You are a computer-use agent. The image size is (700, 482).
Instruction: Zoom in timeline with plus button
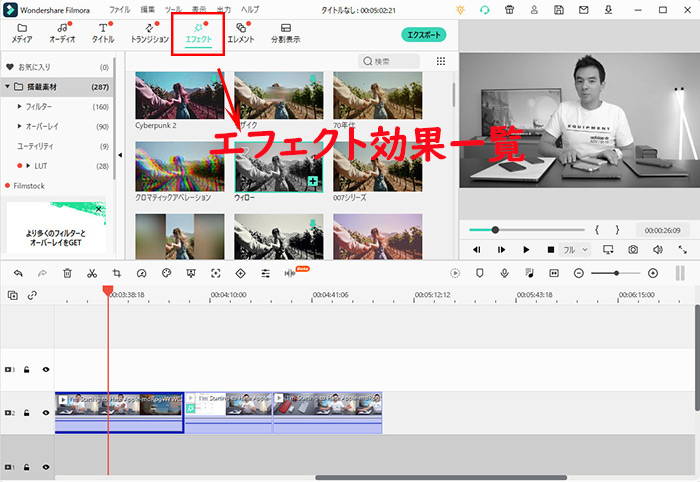(653, 273)
